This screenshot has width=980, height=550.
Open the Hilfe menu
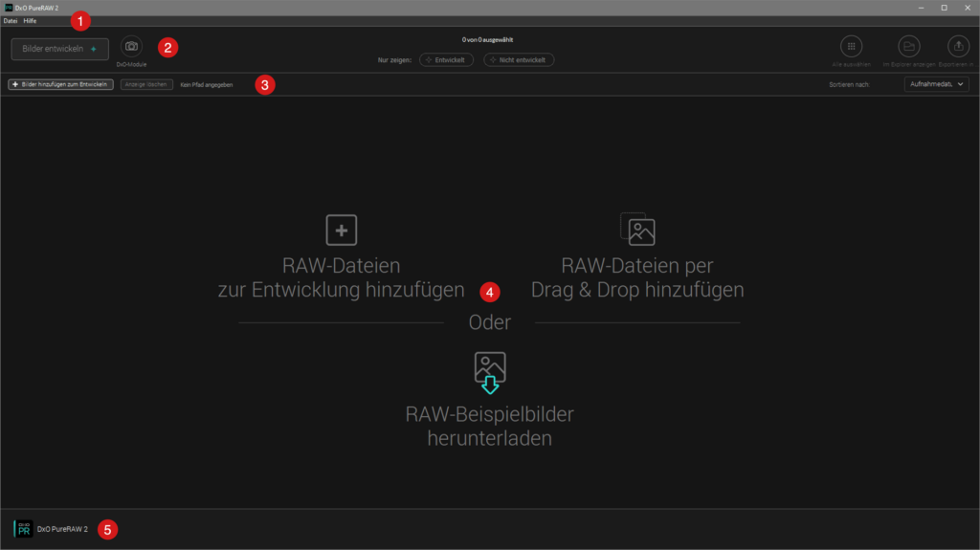(30, 21)
